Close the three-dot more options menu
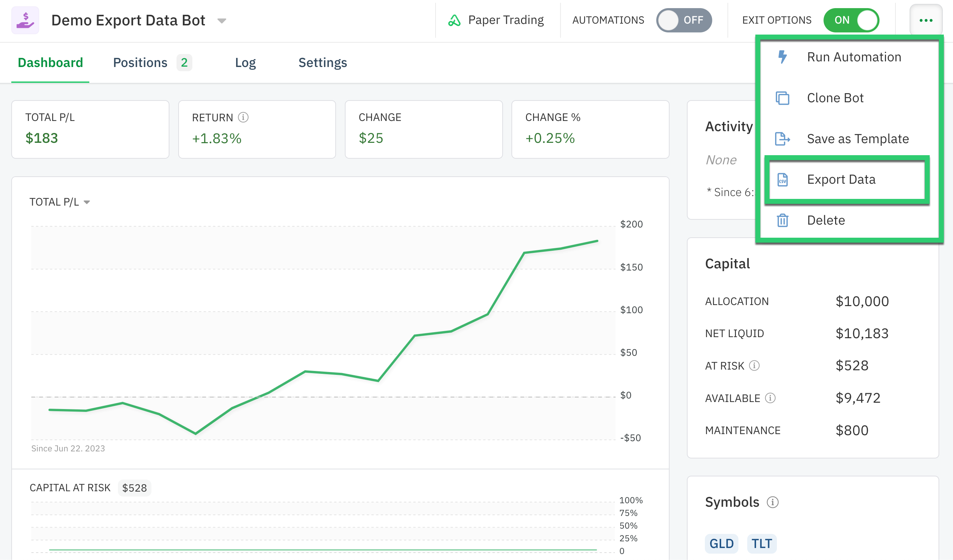Image resolution: width=953 pixels, height=560 pixels. click(925, 20)
